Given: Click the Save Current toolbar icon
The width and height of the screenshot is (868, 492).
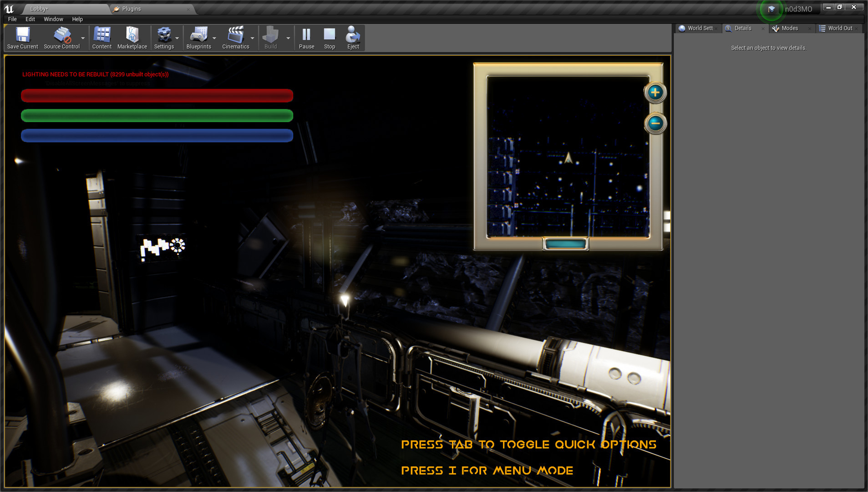Looking at the screenshot, I should 22,38.
